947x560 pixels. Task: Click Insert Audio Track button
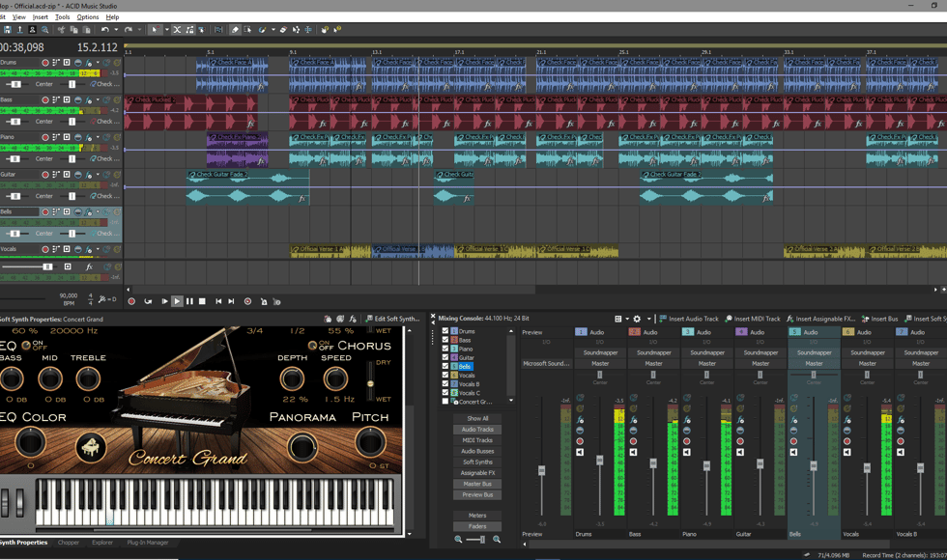coord(688,319)
